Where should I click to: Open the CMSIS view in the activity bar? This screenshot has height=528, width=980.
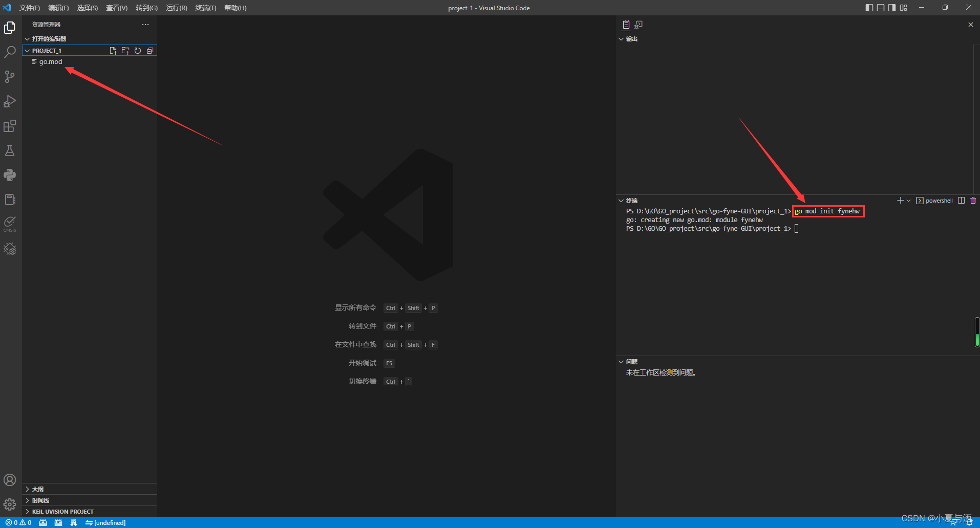click(x=10, y=224)
